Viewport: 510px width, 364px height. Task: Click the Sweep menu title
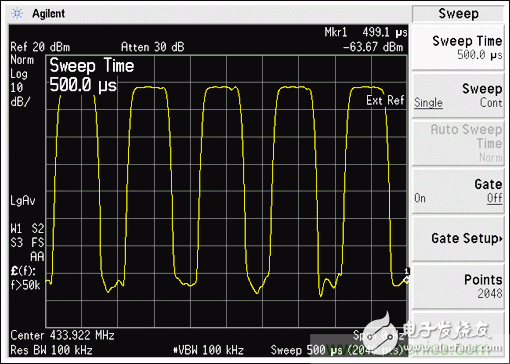pyautogui.click(x=458, y=14)
